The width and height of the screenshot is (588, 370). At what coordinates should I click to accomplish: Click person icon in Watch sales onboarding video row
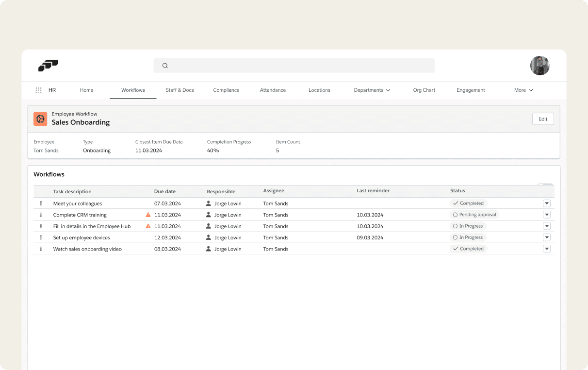pyautogui.click(x=209, y=249)
